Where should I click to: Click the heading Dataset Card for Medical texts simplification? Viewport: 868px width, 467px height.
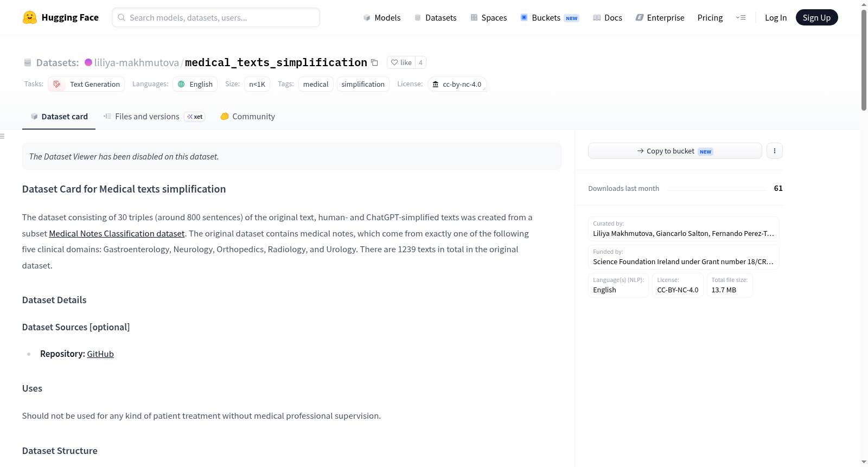pyautogui.click(x=124, y=189)
